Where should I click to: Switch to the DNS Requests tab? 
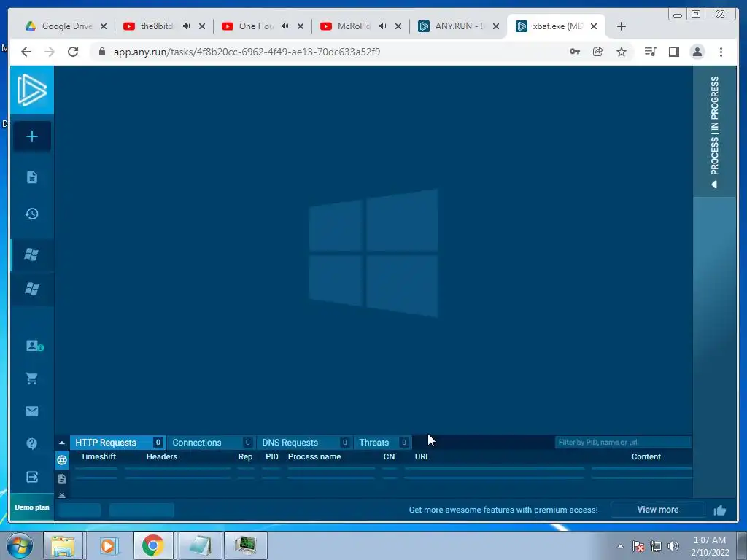[305, 443]
